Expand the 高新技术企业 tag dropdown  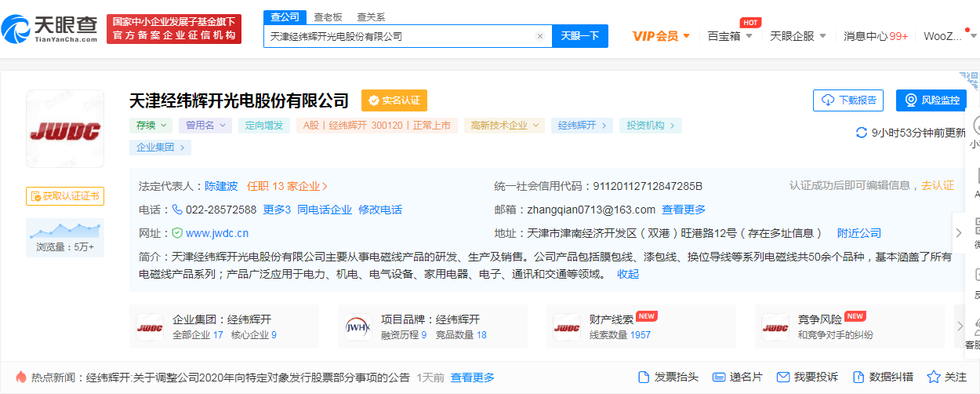[x=504, y=126]
